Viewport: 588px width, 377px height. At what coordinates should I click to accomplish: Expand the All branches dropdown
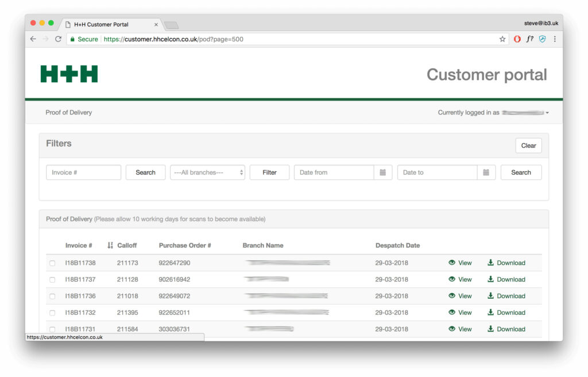[x=207, y=172]
